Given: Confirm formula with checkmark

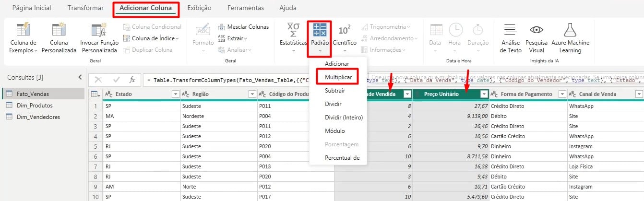Looking at the screenshot, I should [x=116, y=80].
